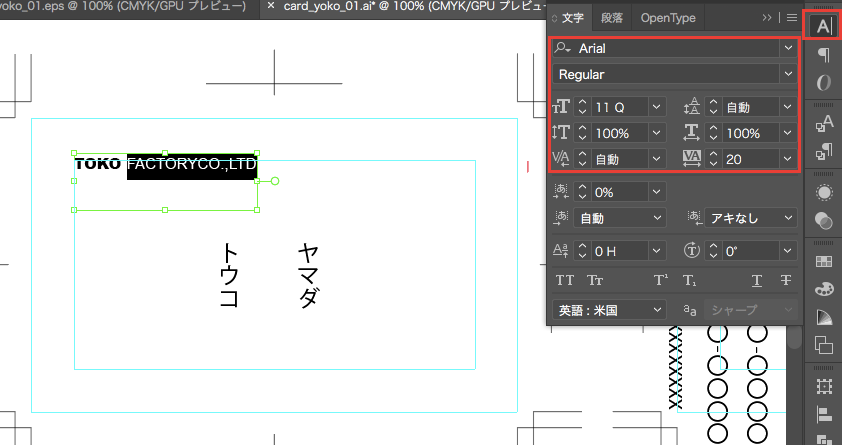Open the Color palette panel icon
This screenshot has height=445, width=842.
pos(824,290)
